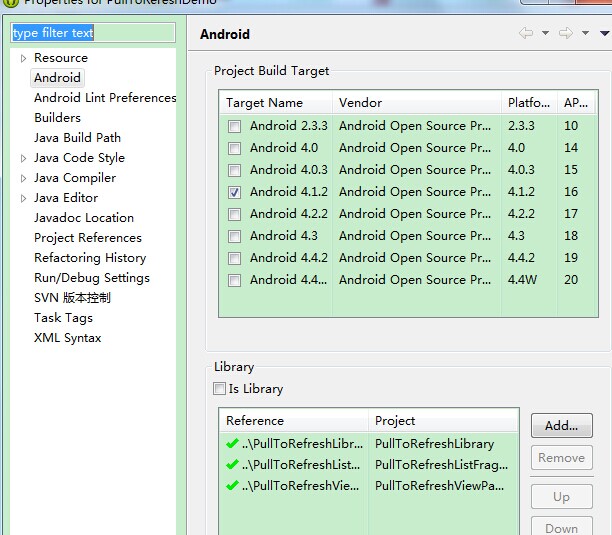Screen dimensions: 612x535
Task: Click the Vendor column header
Action: [417, 103]
